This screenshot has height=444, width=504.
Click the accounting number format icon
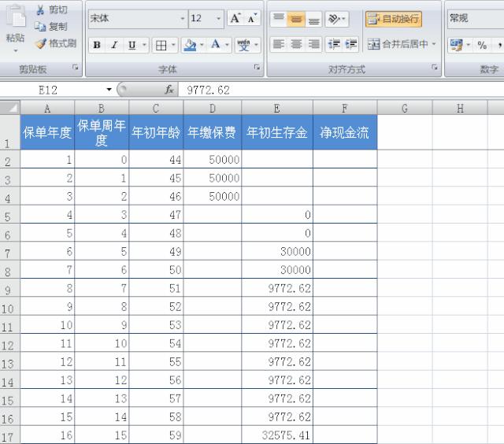[x=457, y=45]
